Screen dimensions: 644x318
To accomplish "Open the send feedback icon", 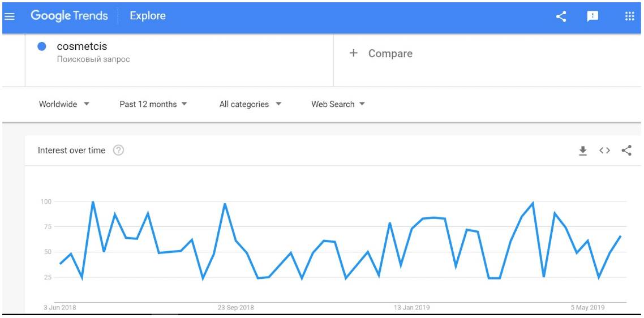I will (593, 16).
